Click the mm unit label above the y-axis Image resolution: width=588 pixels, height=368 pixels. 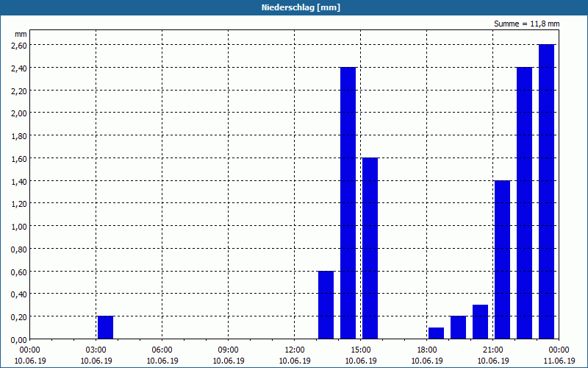(21, 34)
